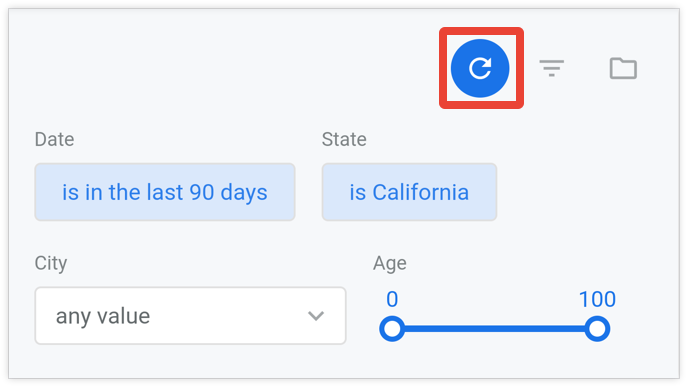The image size is (688, 387).
Task: Click the middle of the Age slider track
Action: pos(494,329)
